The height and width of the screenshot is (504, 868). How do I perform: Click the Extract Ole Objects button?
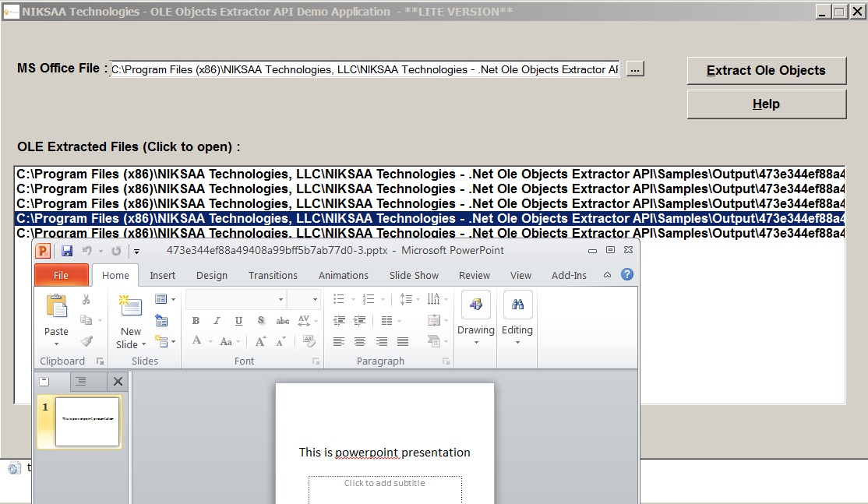tap(766, 70)
